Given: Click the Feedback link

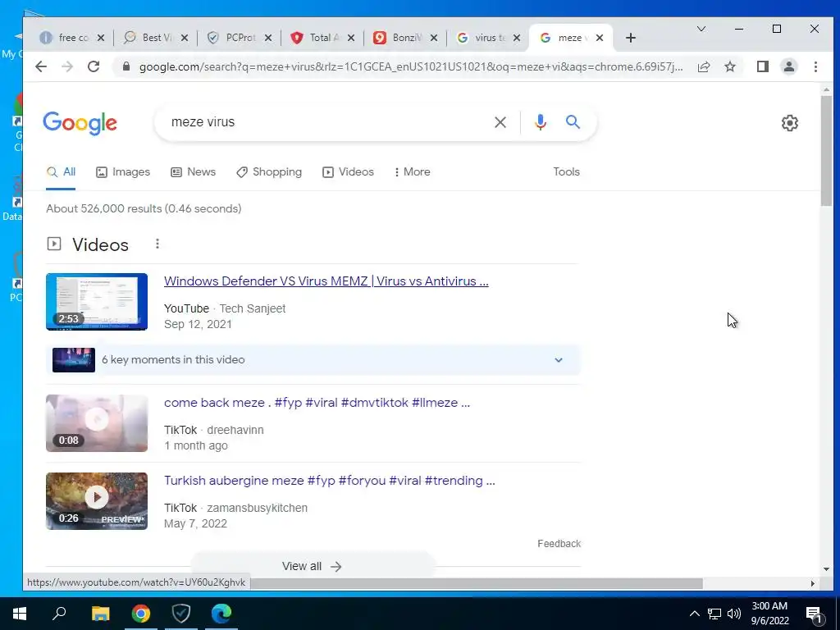Looking at the screenshot, I should (x=559, y=544).
